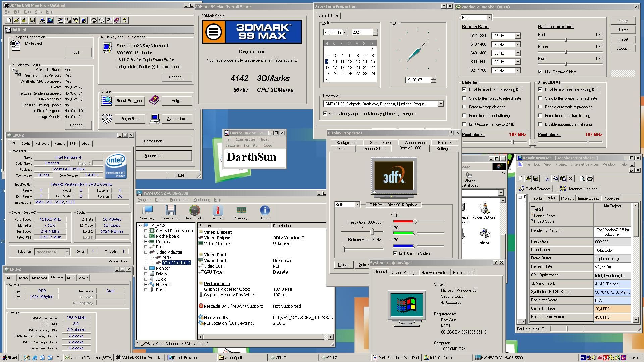Switch to Image Quality tab in Result Browser
Viewport: 644px width, 362px height.
(x=588, y=198)
